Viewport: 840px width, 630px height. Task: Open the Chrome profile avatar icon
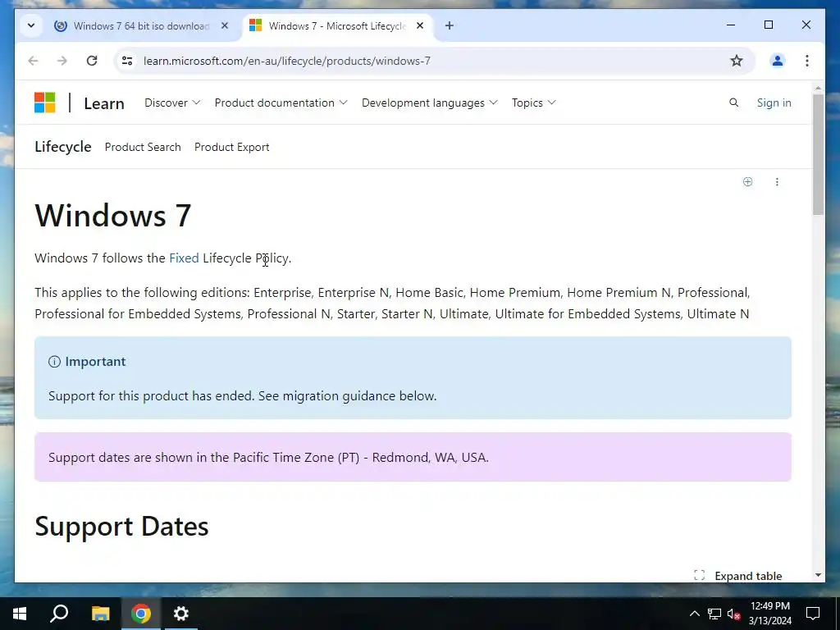pos(778,61)
